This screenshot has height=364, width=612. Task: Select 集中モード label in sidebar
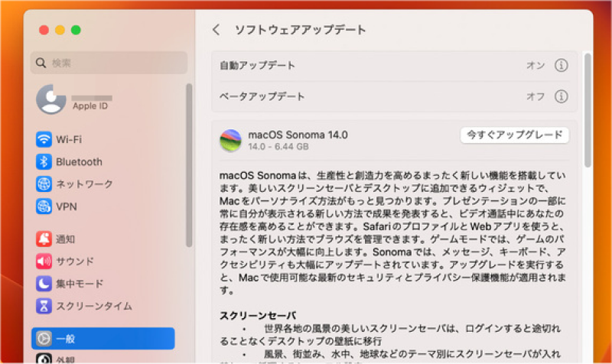(x=80, y=284)
